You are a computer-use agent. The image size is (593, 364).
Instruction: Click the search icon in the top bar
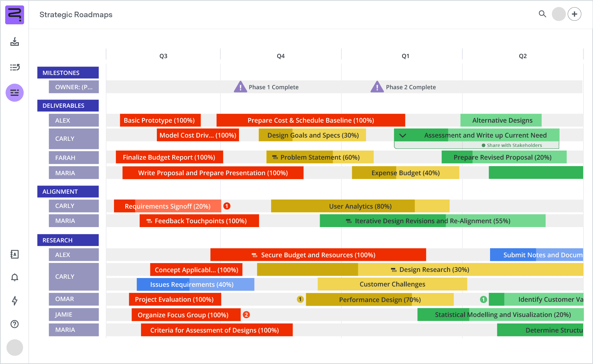pos(542,14)
